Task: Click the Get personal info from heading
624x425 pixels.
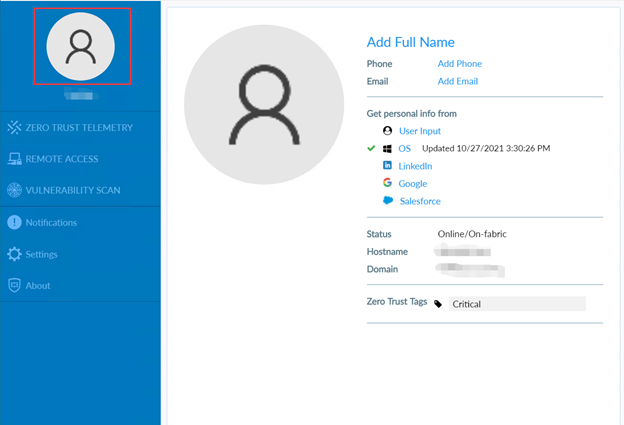Action: pos(411,113)
